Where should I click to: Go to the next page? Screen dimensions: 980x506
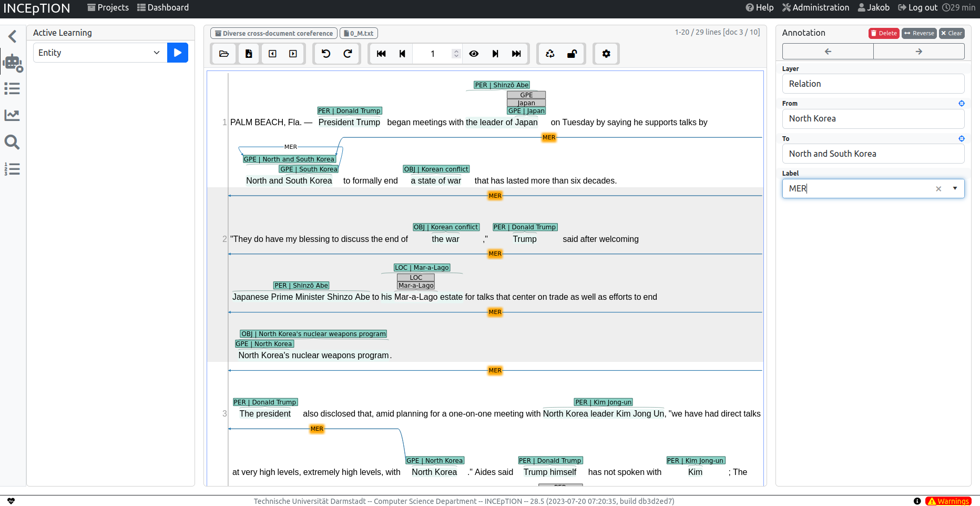coord(495,54)
